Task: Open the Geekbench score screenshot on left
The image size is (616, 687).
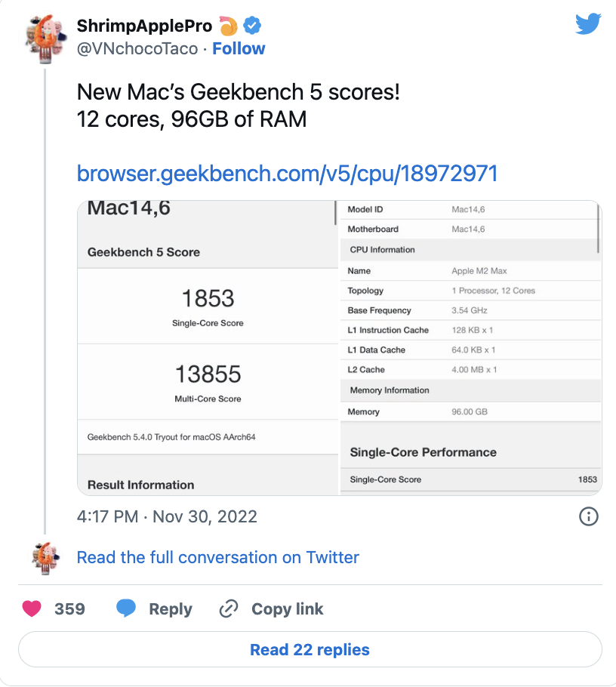Action: click(x=208, y=347)
